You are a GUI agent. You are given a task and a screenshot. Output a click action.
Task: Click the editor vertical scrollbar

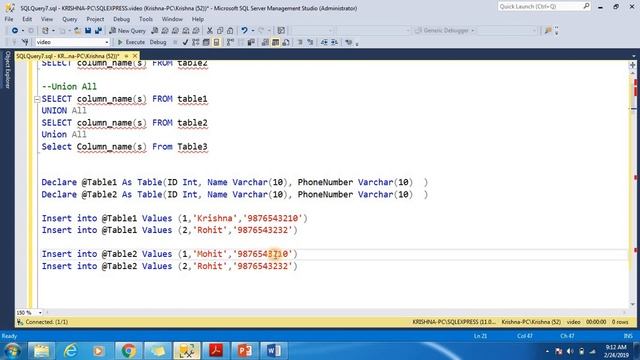pyautogui.click(x=633, y=188)
